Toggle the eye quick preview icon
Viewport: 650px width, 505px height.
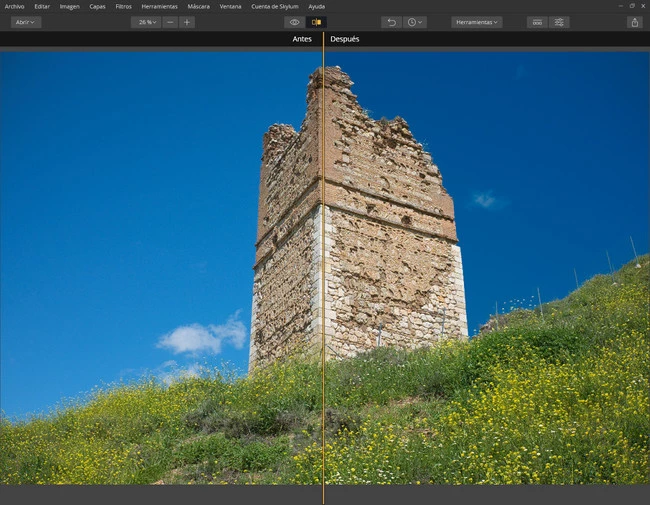coord(294,22)
